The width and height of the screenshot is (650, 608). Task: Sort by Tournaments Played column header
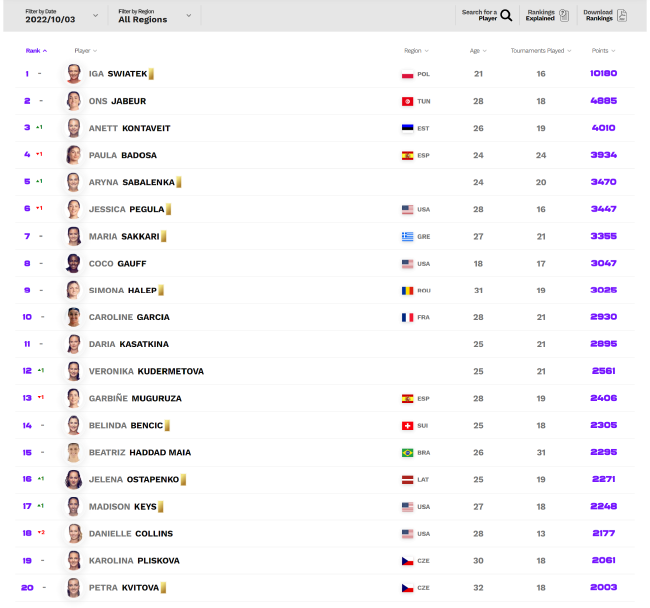coord(541,51)
